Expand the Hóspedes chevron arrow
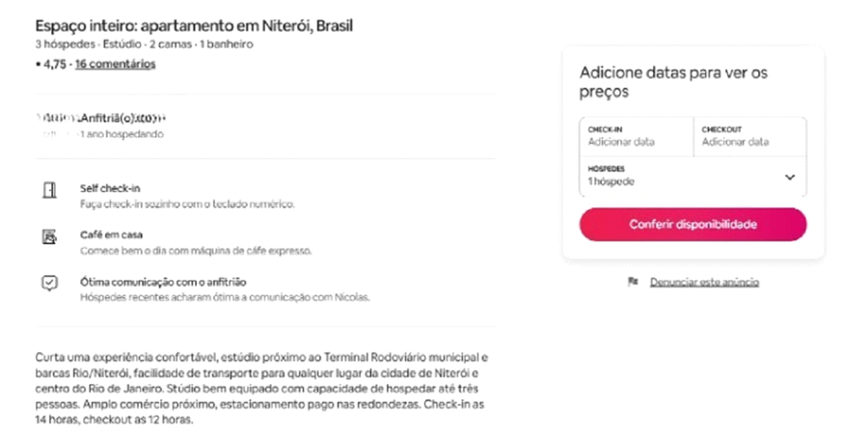 [789, 177]
